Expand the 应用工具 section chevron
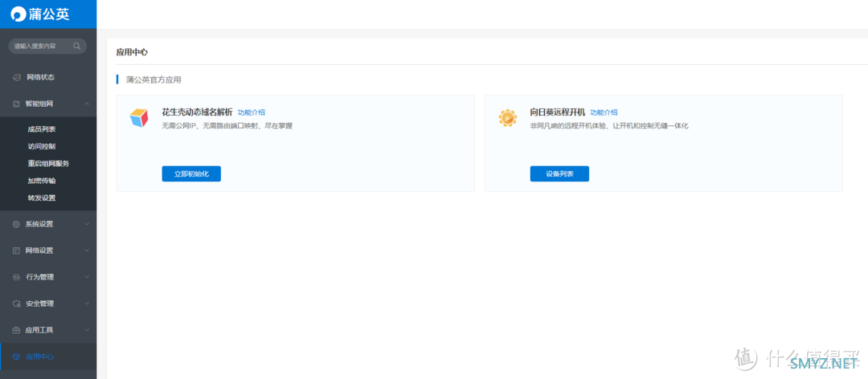868x379 pixels. point(87,330)
